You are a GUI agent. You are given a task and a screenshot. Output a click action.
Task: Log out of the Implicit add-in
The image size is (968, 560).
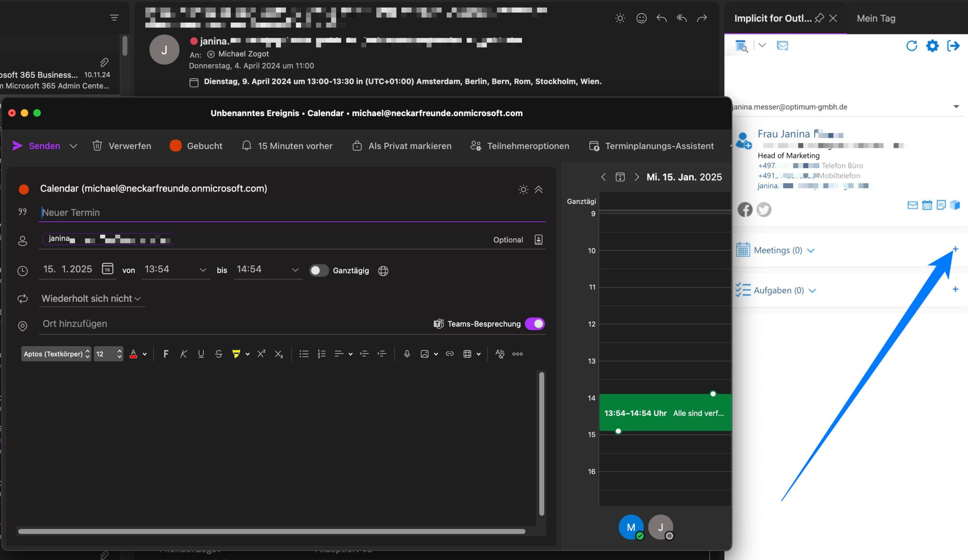[x=953, y=46]
